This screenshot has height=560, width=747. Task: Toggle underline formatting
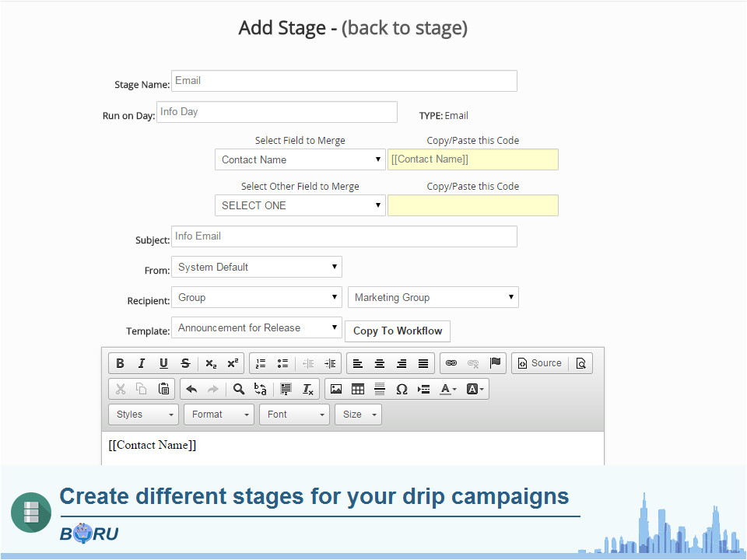coord(163,363)
